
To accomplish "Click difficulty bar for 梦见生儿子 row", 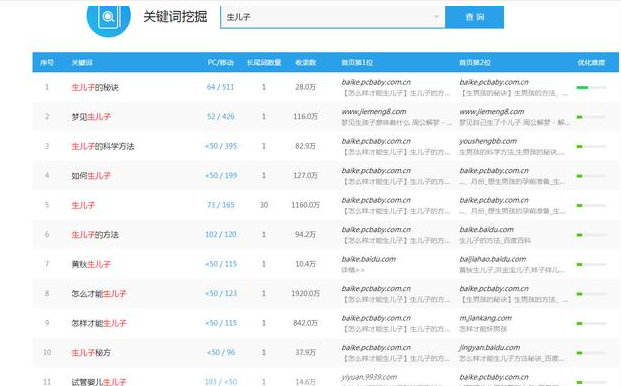I will (x=591, y=117).
